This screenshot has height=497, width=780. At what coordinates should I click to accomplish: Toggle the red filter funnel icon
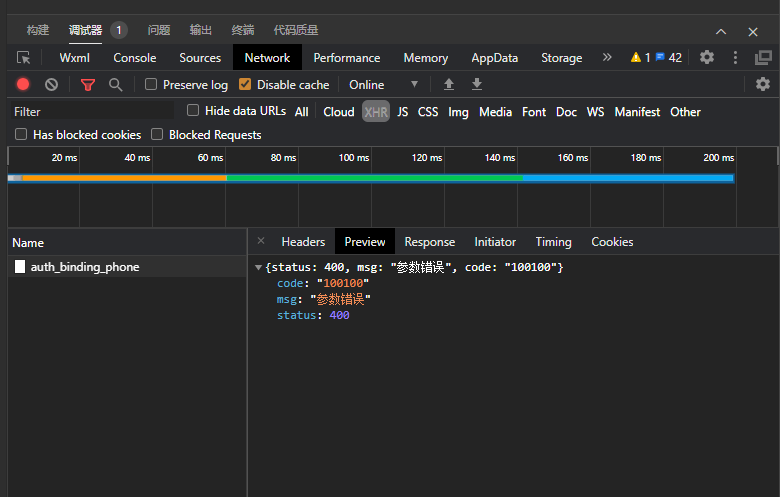[88, 85]
